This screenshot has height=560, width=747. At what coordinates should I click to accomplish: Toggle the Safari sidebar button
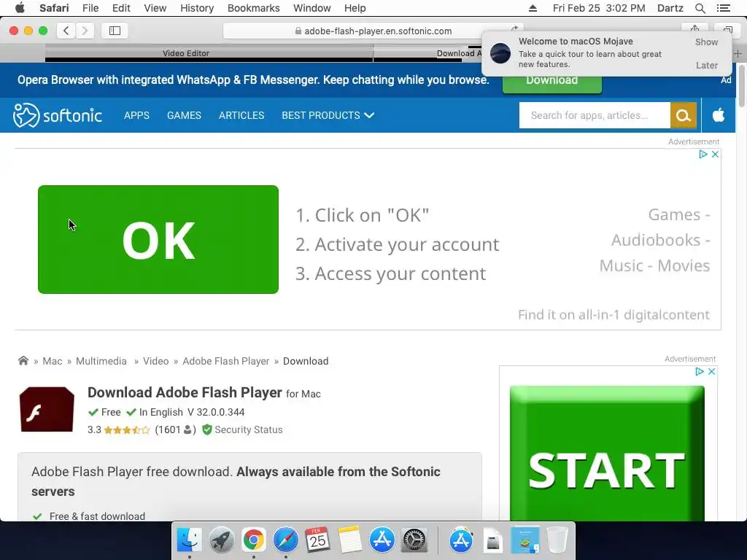point(115,31)
